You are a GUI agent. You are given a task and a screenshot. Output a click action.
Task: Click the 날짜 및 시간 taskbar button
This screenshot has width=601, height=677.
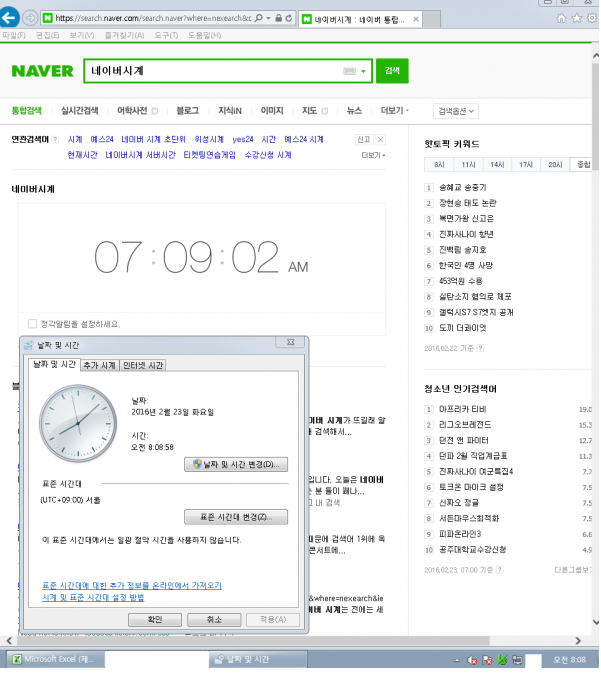point(258,659)
